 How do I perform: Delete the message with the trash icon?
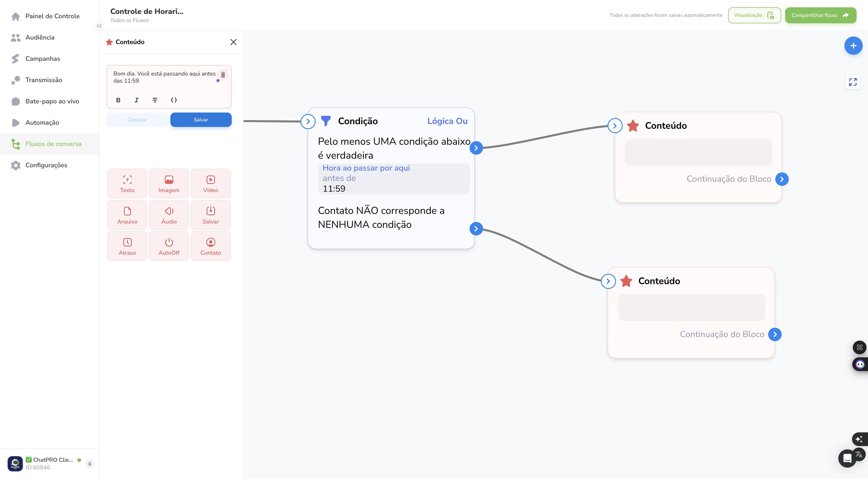tap(223, 75)
